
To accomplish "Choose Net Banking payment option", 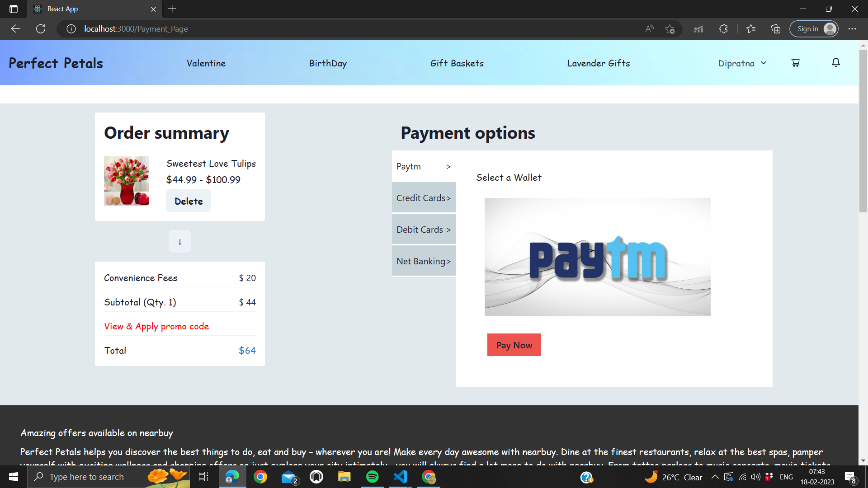I will pos(424,261).
